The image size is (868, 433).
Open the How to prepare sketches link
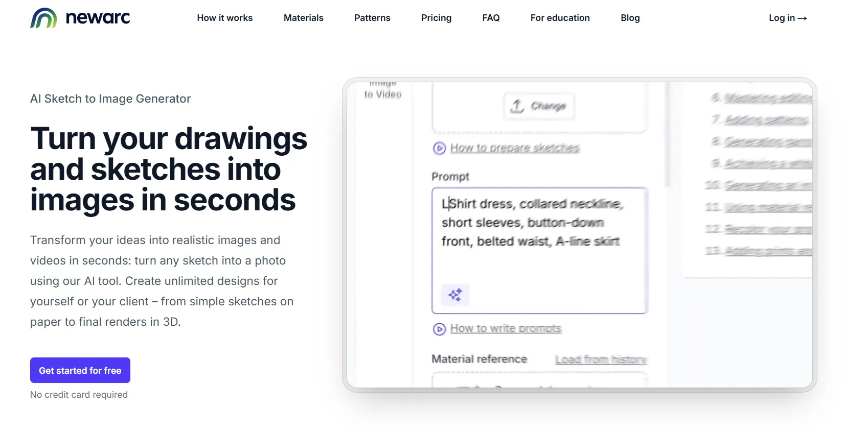click(x=515, y=148)
